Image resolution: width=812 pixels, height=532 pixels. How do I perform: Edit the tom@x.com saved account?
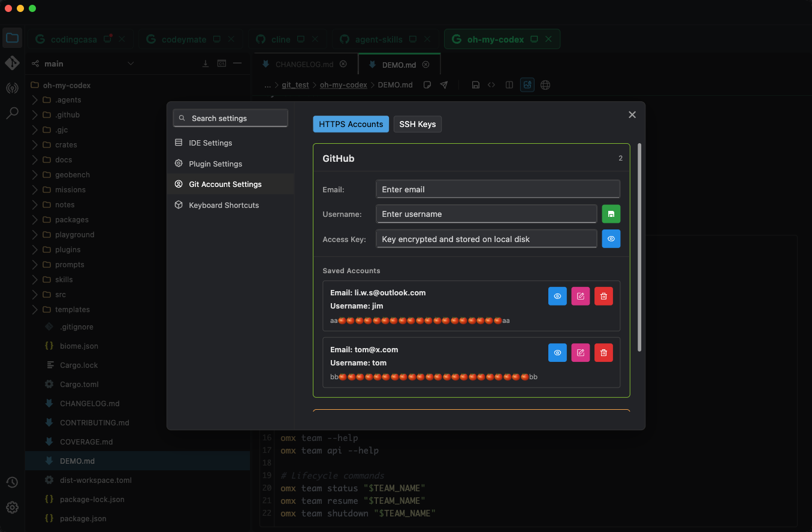(581, 353)
